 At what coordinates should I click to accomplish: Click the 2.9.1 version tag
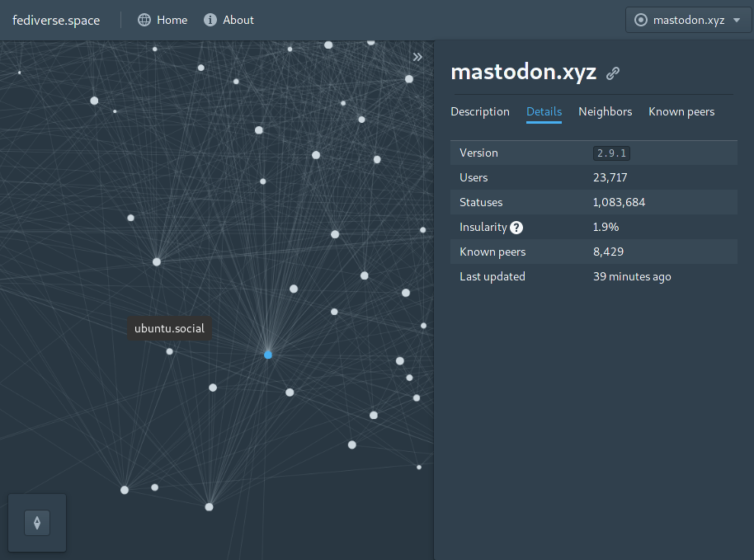pyautogui.click(x=611, y=153)
